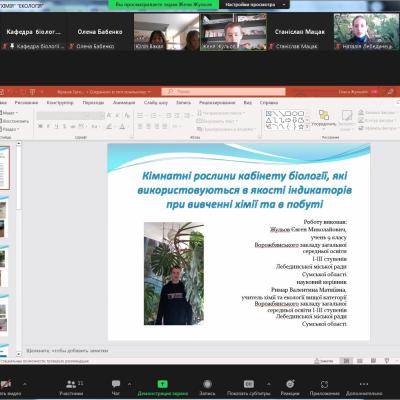Click decrease font size icon

click(117, 116)
